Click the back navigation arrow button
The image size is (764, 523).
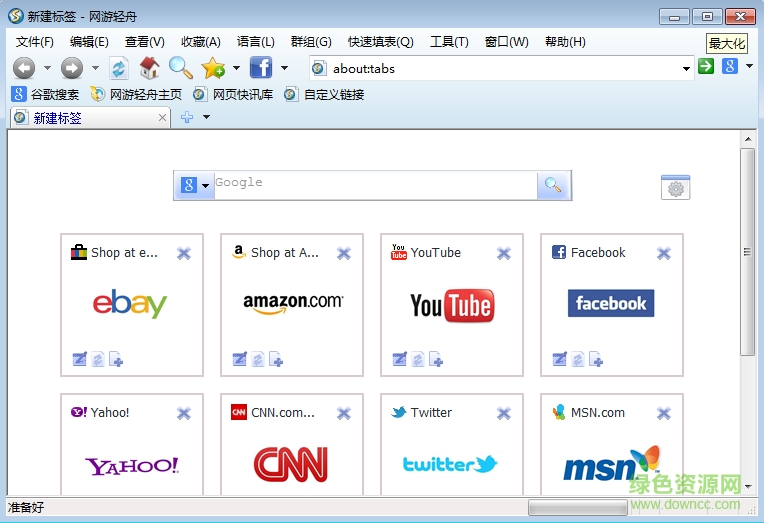click(24, 68)
